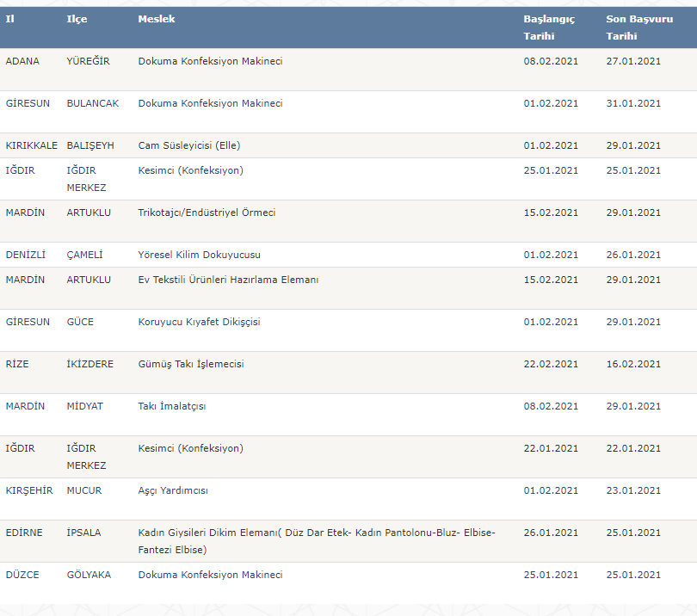Viewport: 697px width, 616px height.
Task: Click GÖLYAKA district link
Action: click(x=89, y=575)
